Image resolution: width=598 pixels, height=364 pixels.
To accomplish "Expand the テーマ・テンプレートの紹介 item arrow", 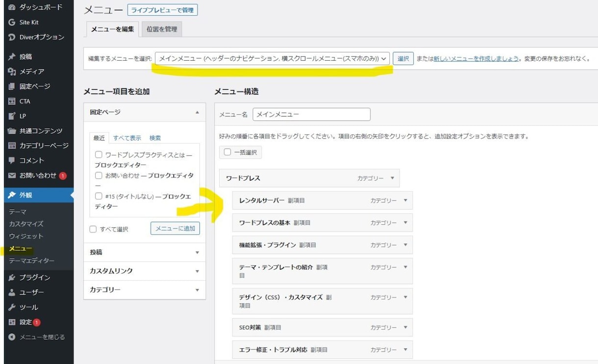I will (405, 267).
